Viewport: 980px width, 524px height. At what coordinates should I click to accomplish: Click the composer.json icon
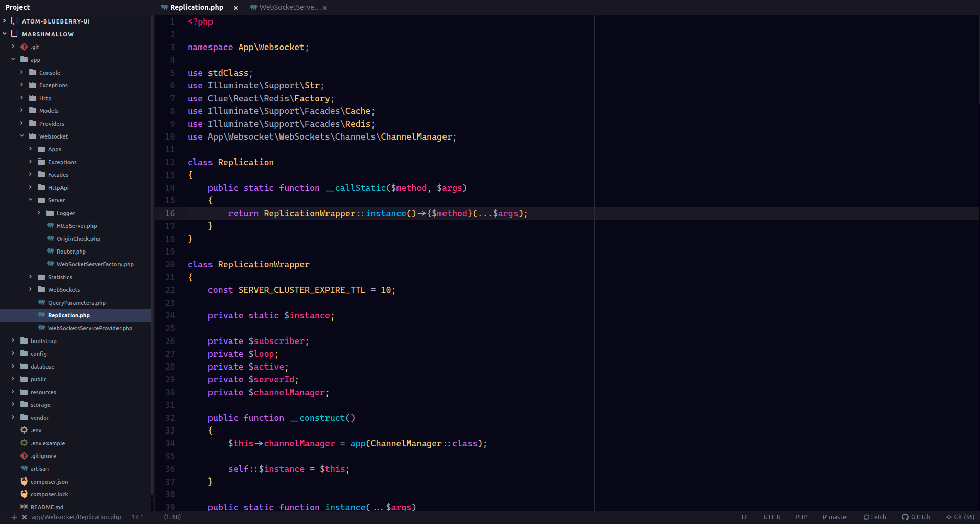(x=24, y=481)
